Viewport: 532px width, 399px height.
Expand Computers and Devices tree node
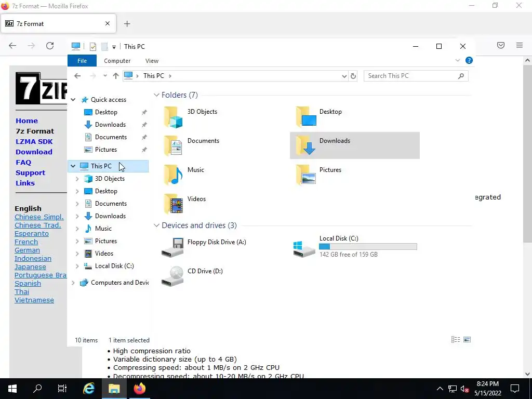tap(73, 283)
